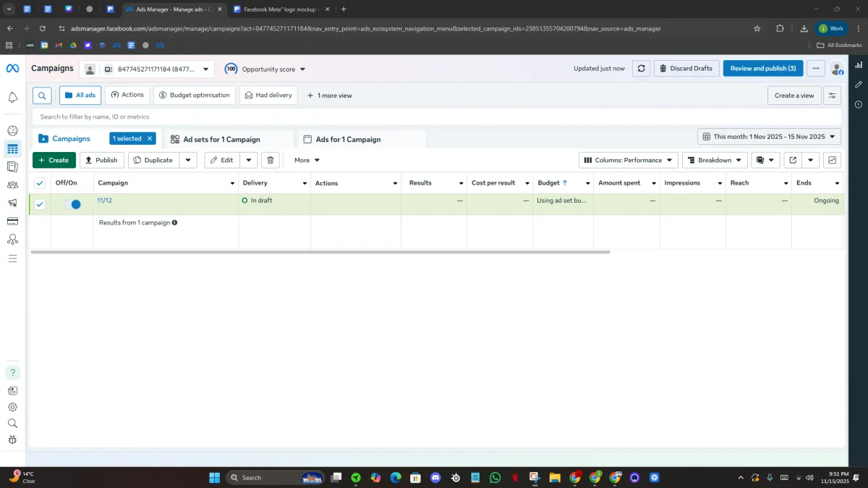Open the profile avatar menu
Screen dimensions: 868x488
tap(837, 69)
